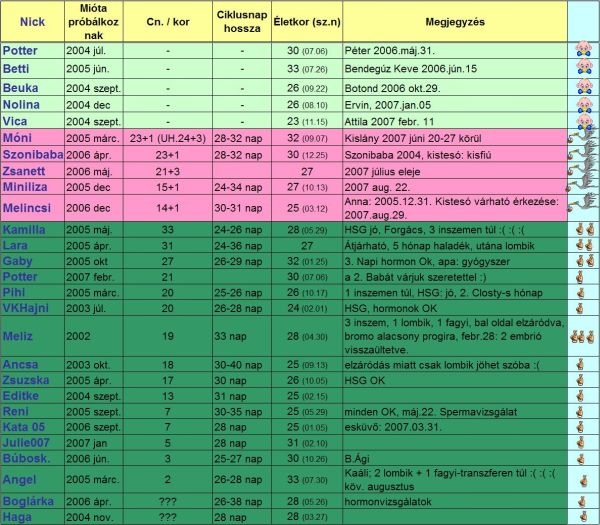Click the crossed fingers icon in Angel's row
This screenshot has width=600, height=525.
coord(582,479)
